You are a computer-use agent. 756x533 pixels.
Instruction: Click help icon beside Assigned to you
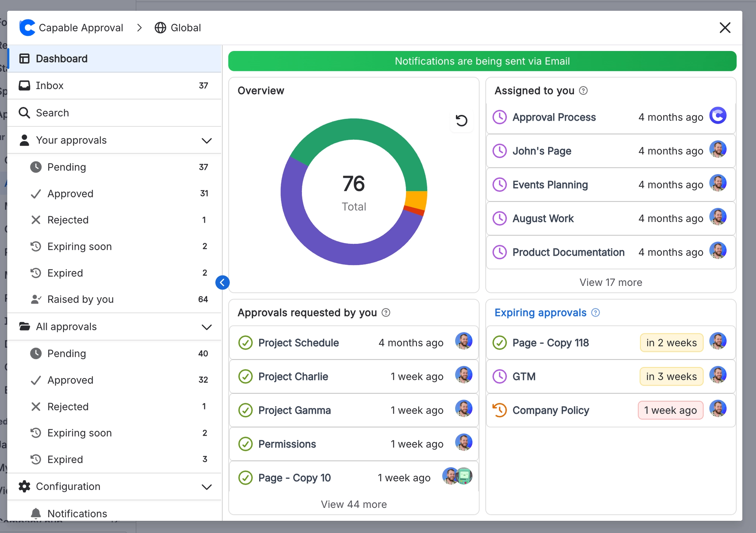click(x=583, y=90)
